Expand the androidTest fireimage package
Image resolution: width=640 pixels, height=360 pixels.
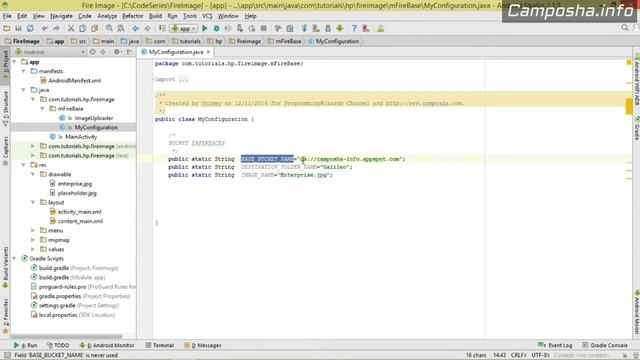pos(33,146)
